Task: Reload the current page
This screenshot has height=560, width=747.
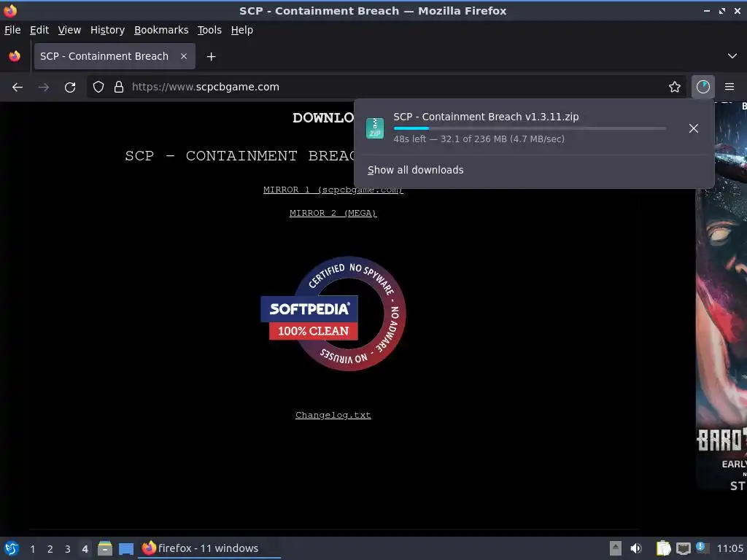Action: 70,87
